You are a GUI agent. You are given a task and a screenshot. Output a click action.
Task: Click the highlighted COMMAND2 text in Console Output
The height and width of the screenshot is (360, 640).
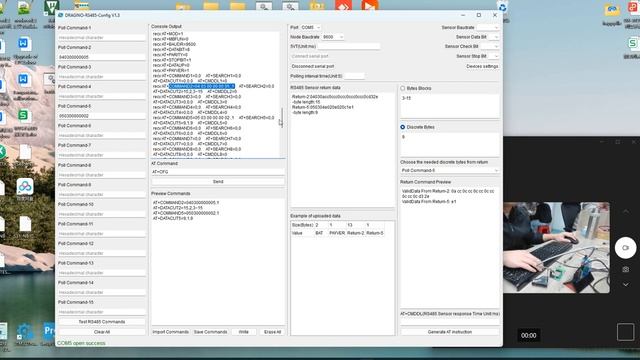coord(202,86)
